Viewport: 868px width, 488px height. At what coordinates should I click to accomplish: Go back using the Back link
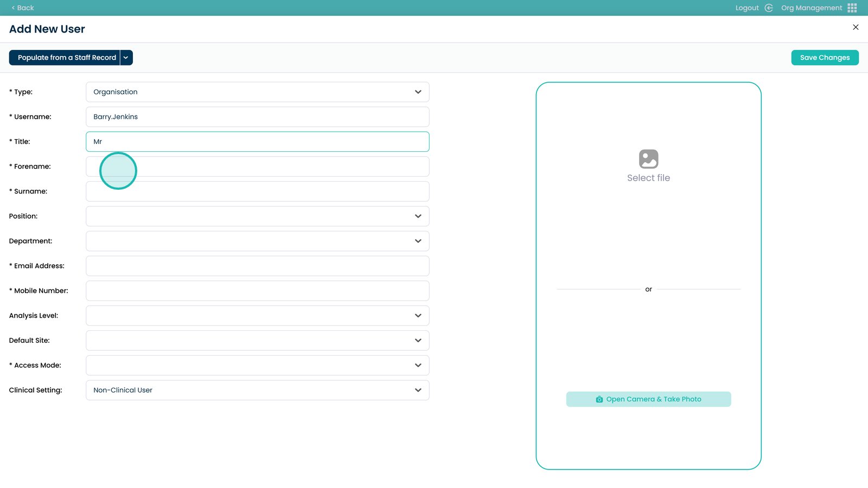(23, 8)
